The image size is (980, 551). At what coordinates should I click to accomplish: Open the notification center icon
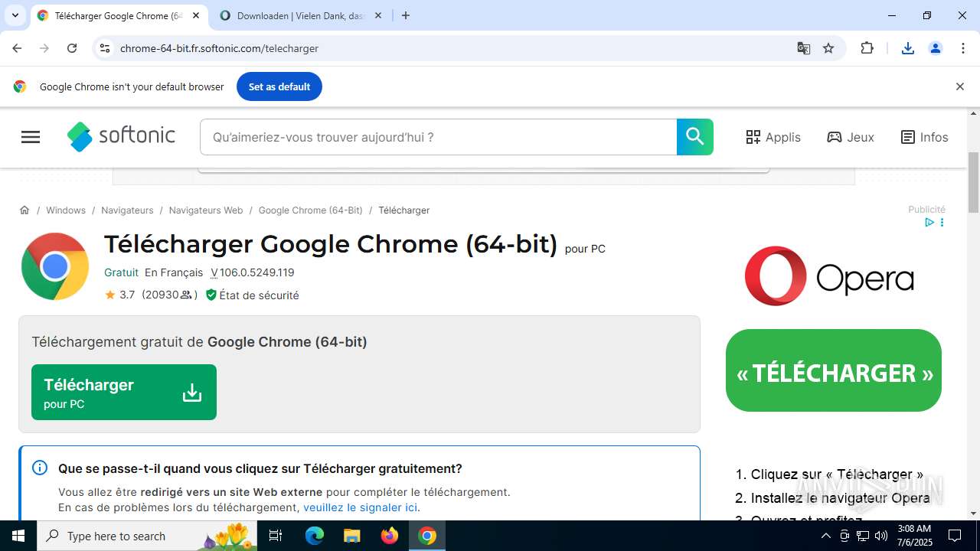tap(955, 536)
